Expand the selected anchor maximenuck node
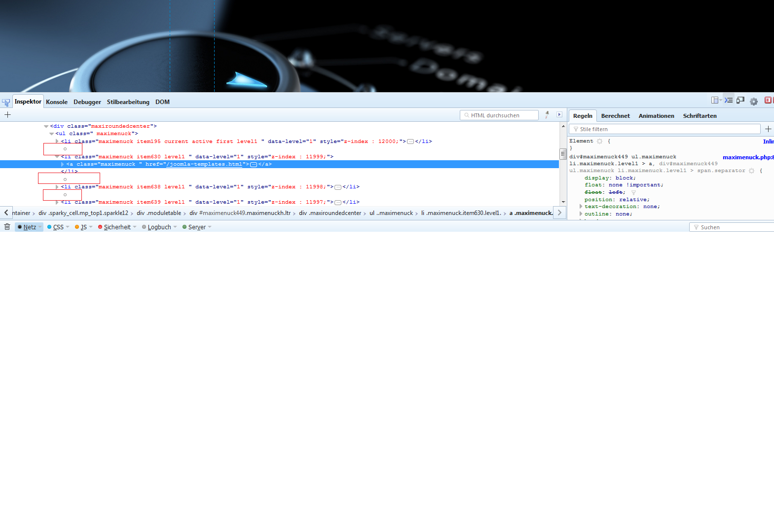The image size is (774, 532). (x=62, y=164)
